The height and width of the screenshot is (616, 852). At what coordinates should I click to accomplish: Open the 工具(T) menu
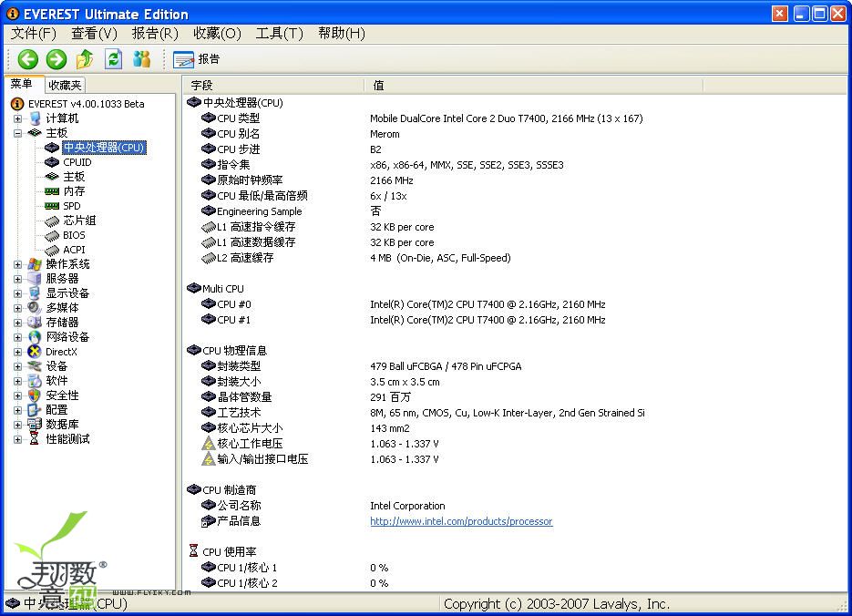click(279, 34)
